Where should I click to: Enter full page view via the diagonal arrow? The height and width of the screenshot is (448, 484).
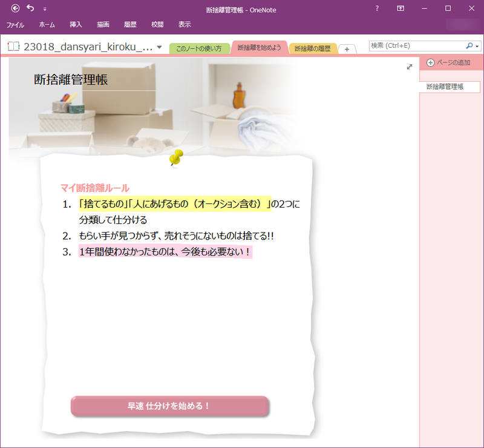[x=409, y=67]
